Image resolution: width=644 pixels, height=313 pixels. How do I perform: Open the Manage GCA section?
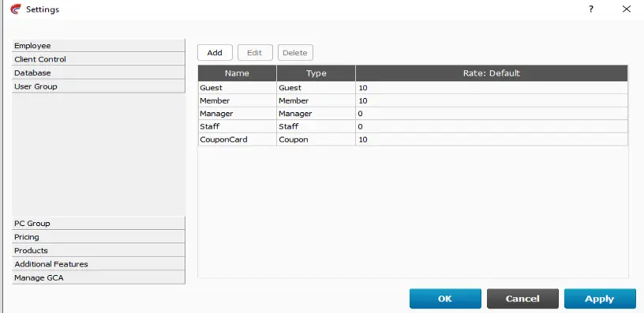[99, 277]
